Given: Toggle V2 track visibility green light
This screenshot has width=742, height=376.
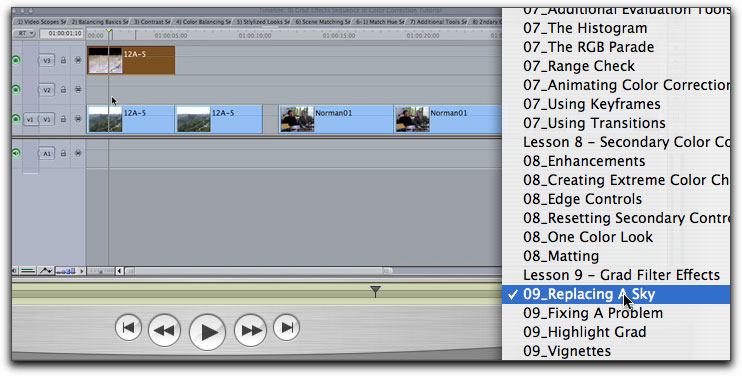Looking at the screenshot, I should (x=16, y=89).
